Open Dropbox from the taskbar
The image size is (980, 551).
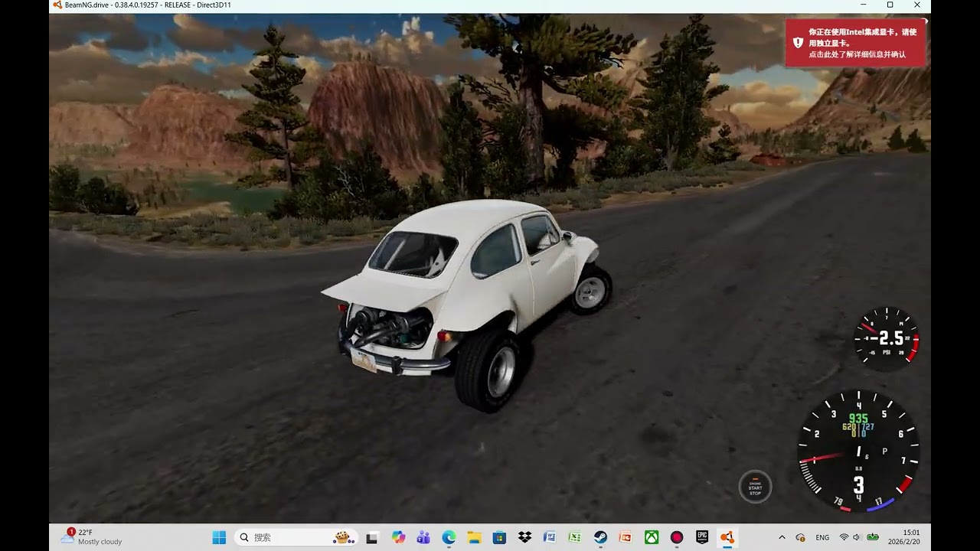(524, 537)
